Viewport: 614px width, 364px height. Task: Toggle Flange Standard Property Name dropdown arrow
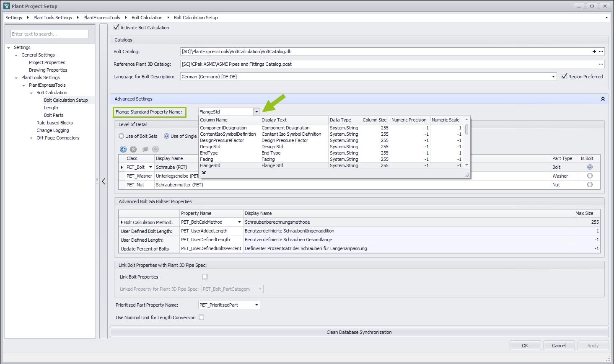256,112
